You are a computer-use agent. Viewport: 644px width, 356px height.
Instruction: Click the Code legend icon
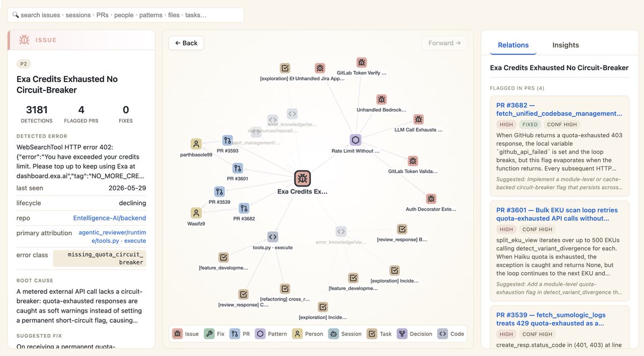pos(442,333)
